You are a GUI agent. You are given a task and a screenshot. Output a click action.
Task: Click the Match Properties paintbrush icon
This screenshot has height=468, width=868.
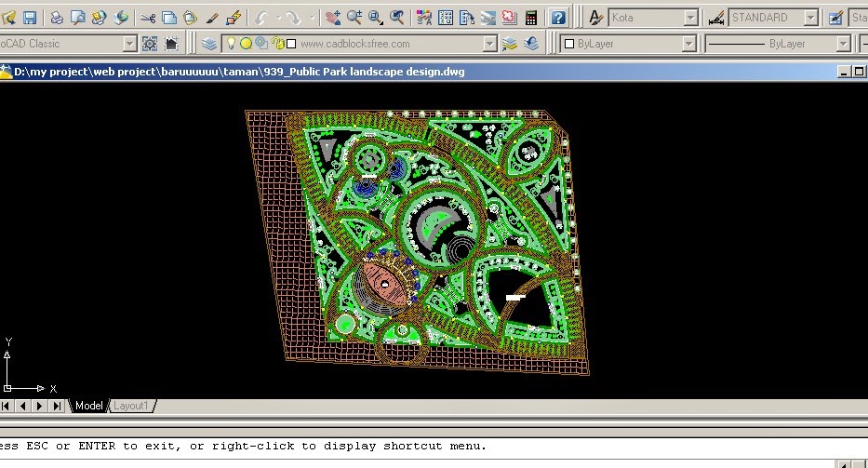212,18
